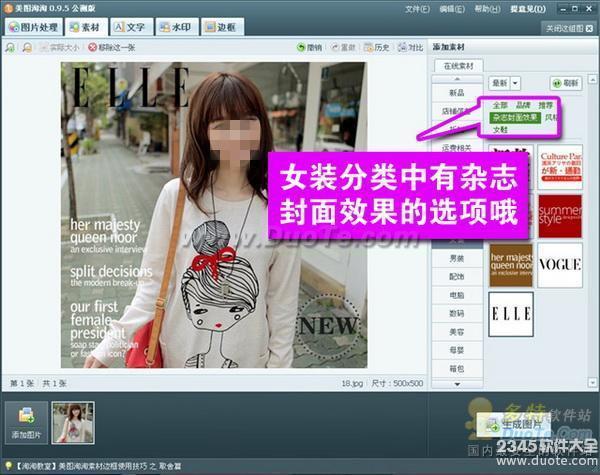
Task: Choose the 品牌 filter
Action: (523, 105)
